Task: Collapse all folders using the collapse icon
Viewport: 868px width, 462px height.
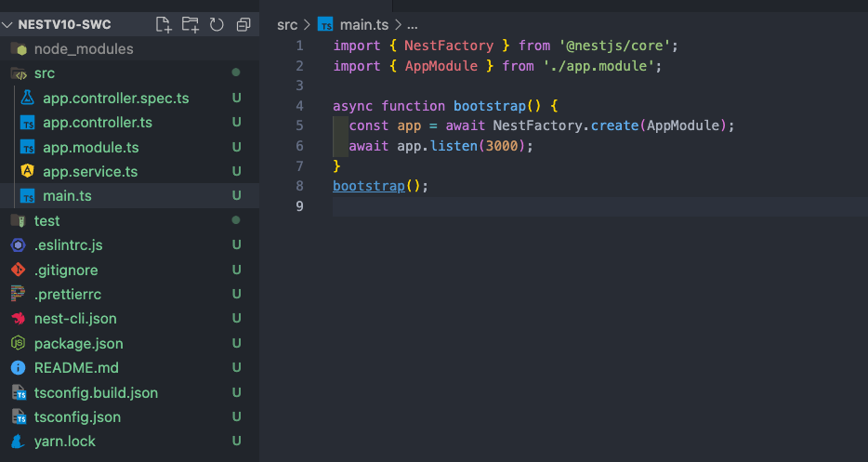Action: coord(243,24)
